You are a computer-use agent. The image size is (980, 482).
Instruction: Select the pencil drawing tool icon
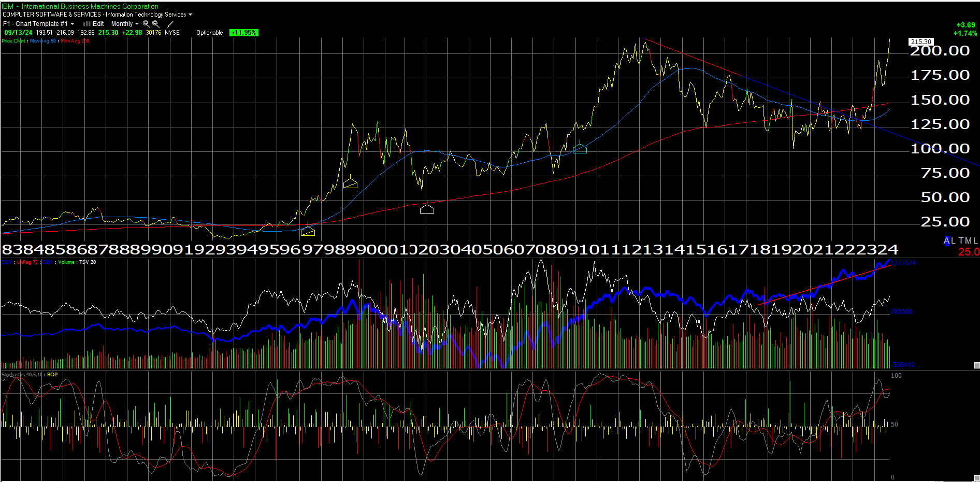click(170, 23)
